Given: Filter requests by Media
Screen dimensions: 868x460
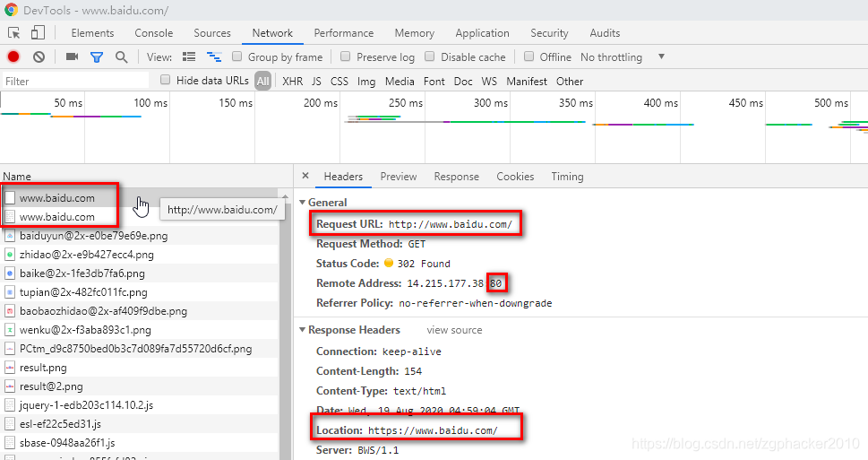Looking at the screenshot, I should click(400, 81).
